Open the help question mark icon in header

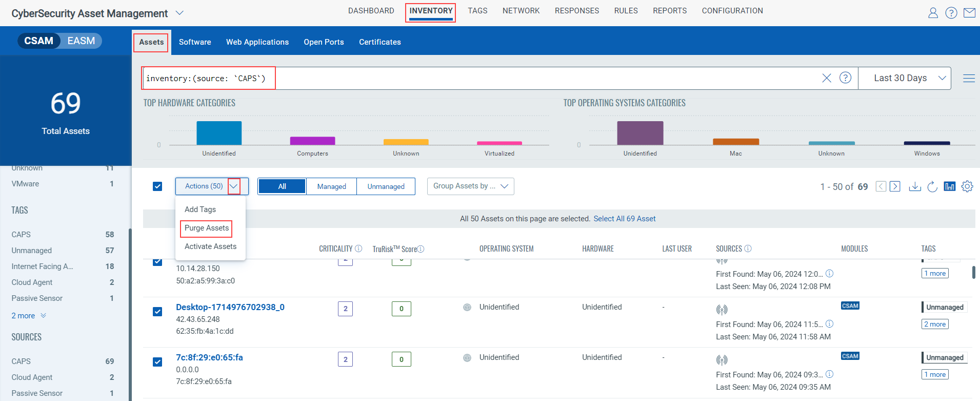pos(951,13)
